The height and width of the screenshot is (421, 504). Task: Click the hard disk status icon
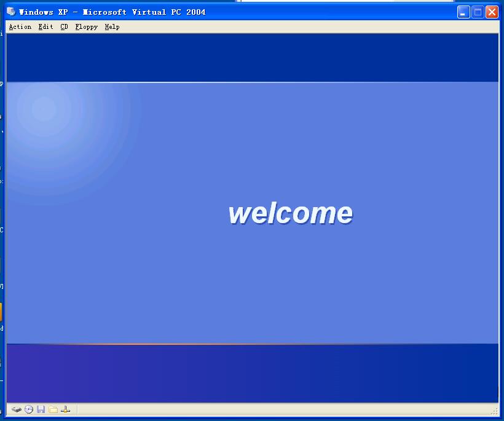tap(17, 409)
